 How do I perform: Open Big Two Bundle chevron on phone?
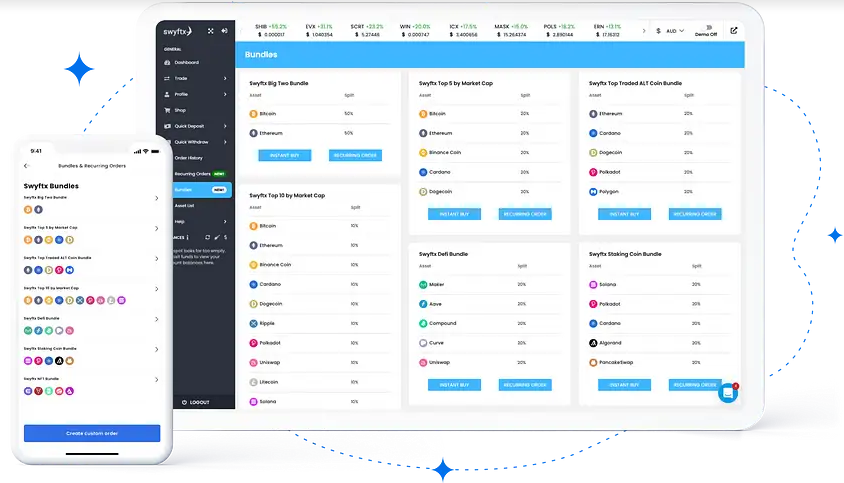[x=157, y=198]
